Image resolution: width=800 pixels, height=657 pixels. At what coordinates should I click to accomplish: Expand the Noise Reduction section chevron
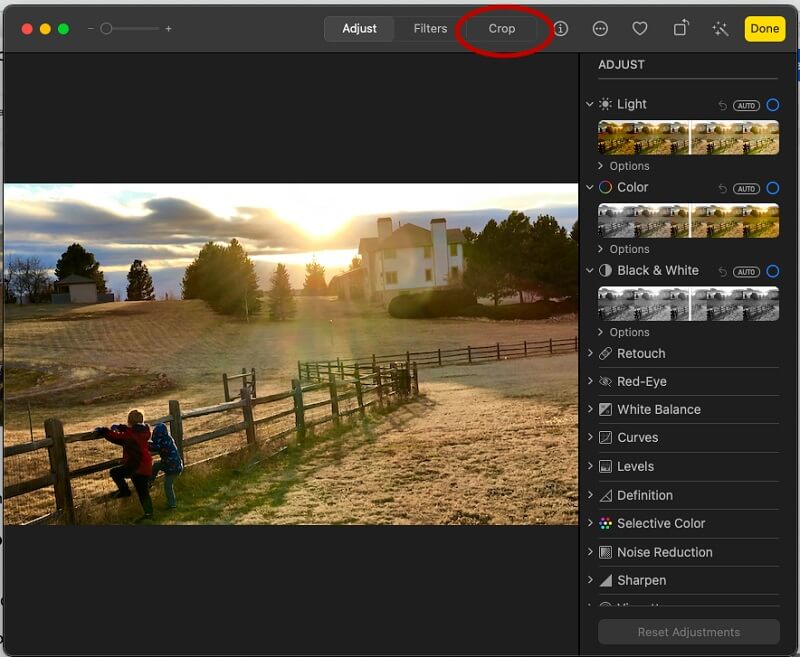(x=590, y=551)
